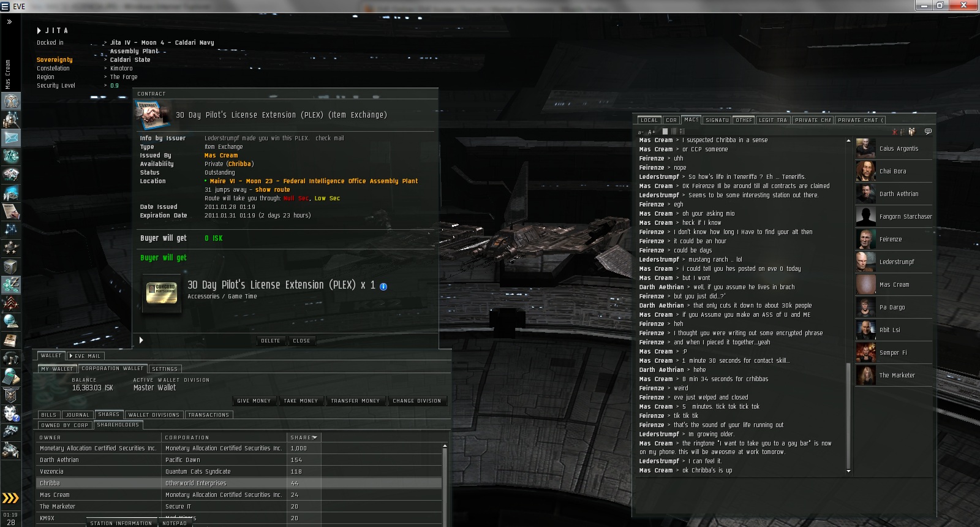This screenshot has width=980, height=527.
Task: Open the Science & Industry sidebar icon
Action: [11, 193]
